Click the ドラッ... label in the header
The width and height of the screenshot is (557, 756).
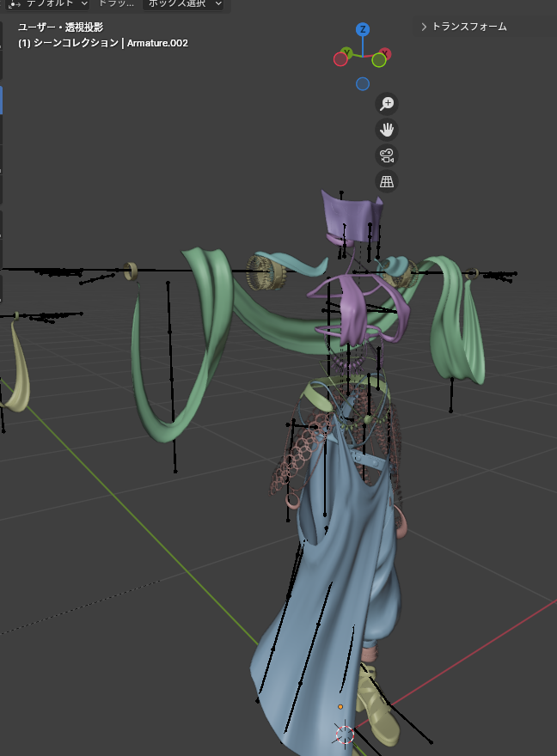tap(116, 3)
